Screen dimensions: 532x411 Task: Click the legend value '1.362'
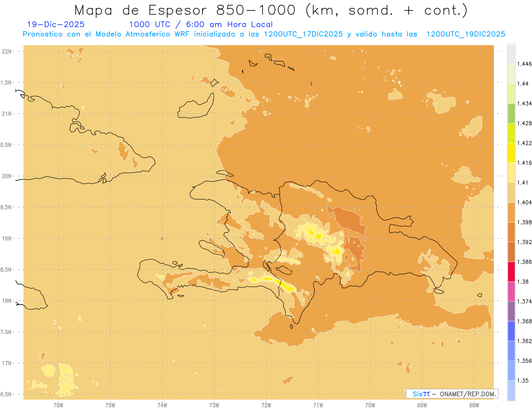(525, 341)
